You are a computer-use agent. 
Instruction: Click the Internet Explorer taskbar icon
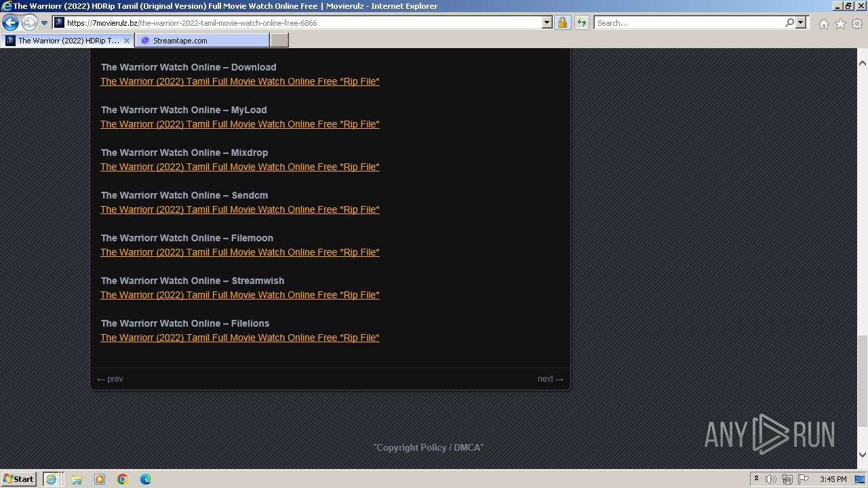(x=52, y=479)
